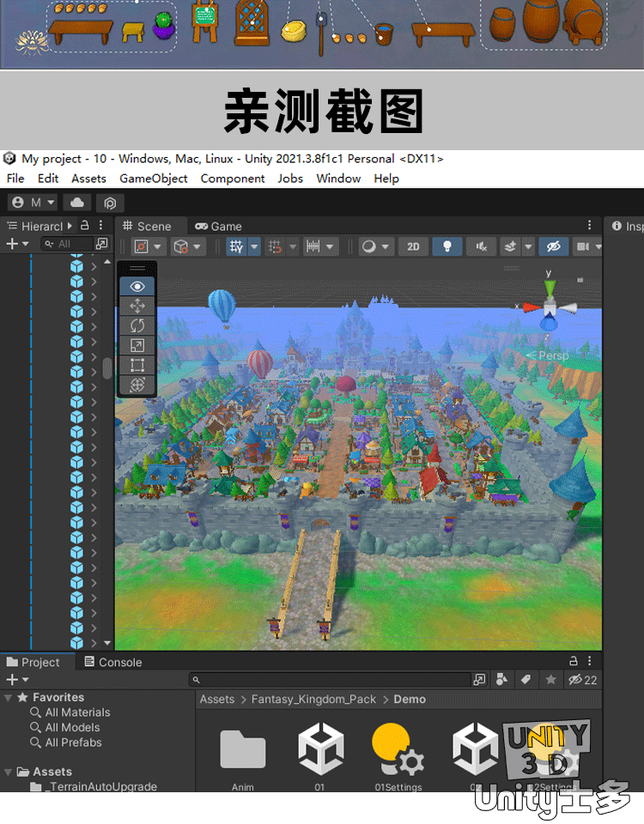Screen dimensions: 644x824
Task: Select the Rotate tool in scene overlay
Action: (x=137, y=325)
